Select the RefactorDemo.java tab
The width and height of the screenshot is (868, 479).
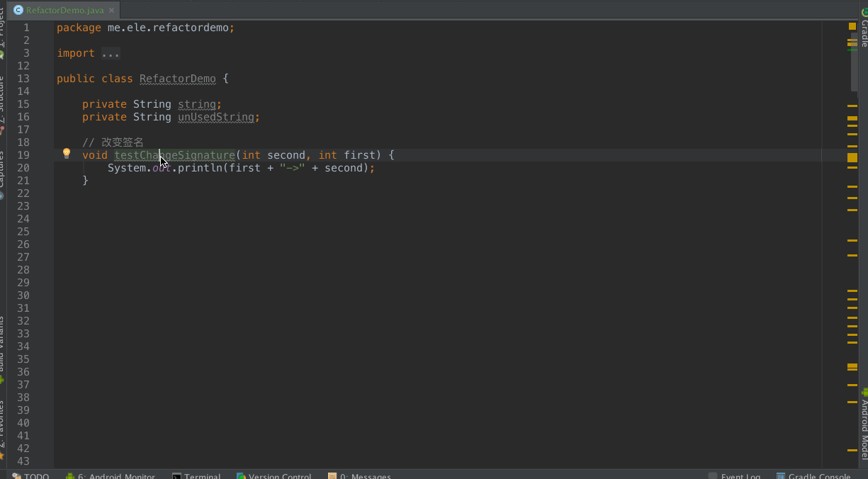64,11
